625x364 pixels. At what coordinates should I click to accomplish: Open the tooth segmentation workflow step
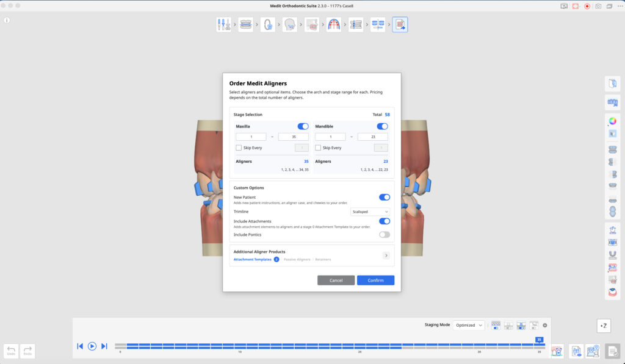tap(267, 24)
